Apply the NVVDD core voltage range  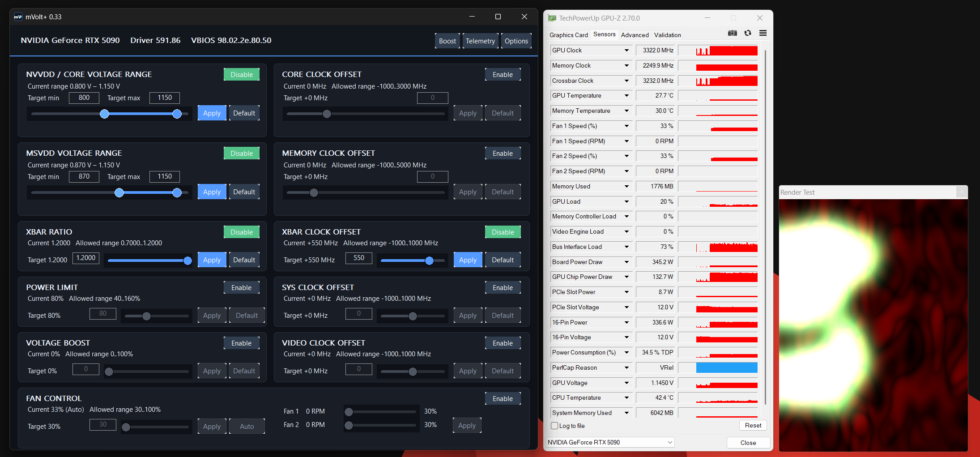(x=212, y=113)
